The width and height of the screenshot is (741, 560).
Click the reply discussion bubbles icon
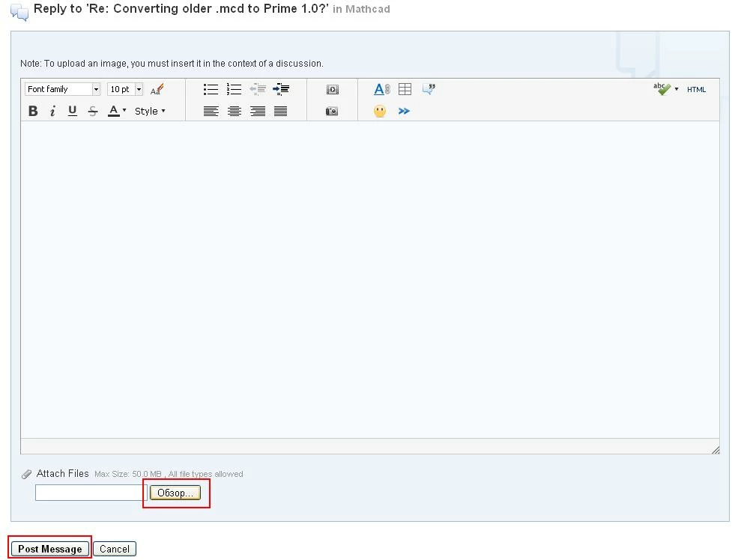(x=19, y=12)
